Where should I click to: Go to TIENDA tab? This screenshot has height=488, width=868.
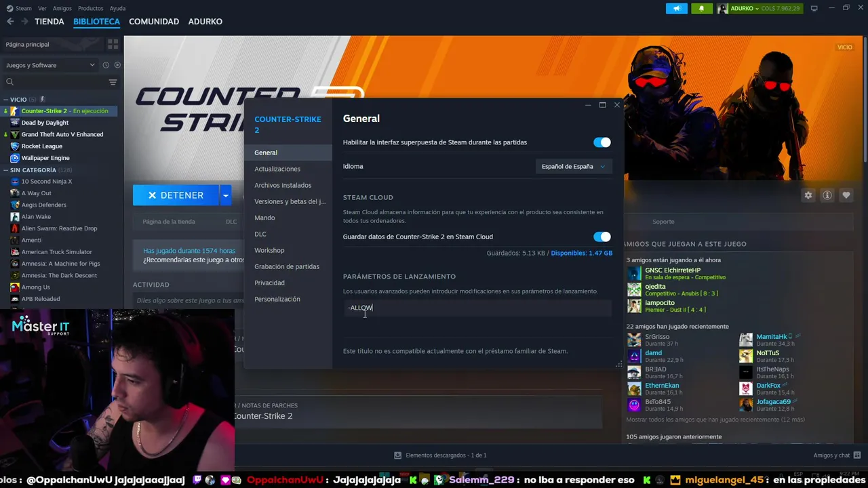coord(50,22)
